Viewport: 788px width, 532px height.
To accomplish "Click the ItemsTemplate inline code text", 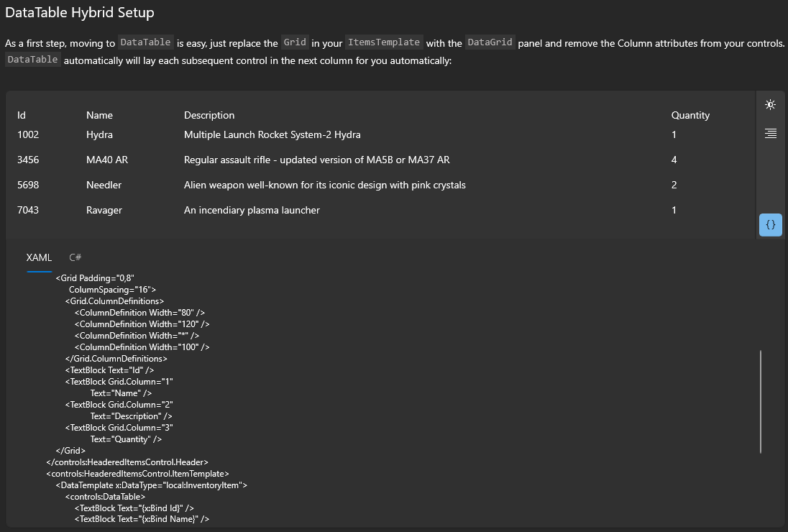I will [383, 42].
